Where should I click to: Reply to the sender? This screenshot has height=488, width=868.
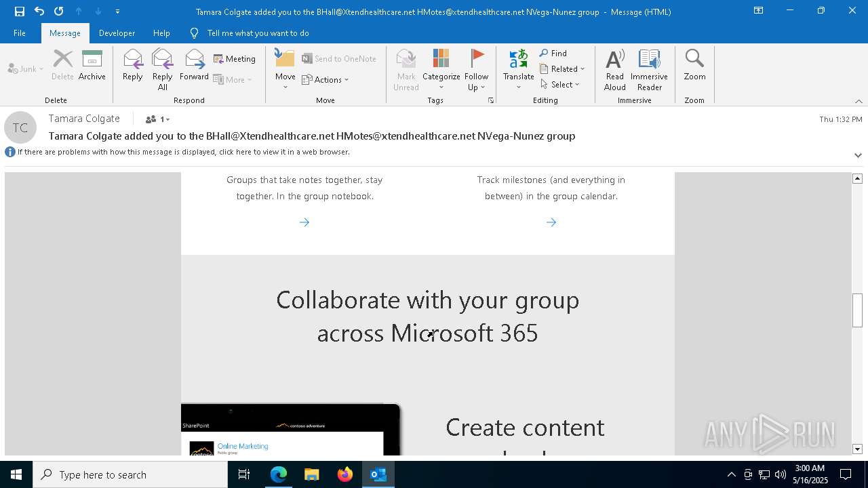(x=133, y=65)
